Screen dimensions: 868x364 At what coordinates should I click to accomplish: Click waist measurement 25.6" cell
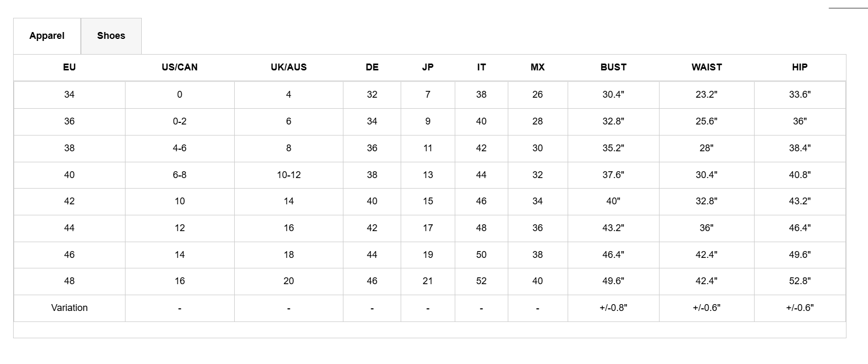(x=706, y=121)
